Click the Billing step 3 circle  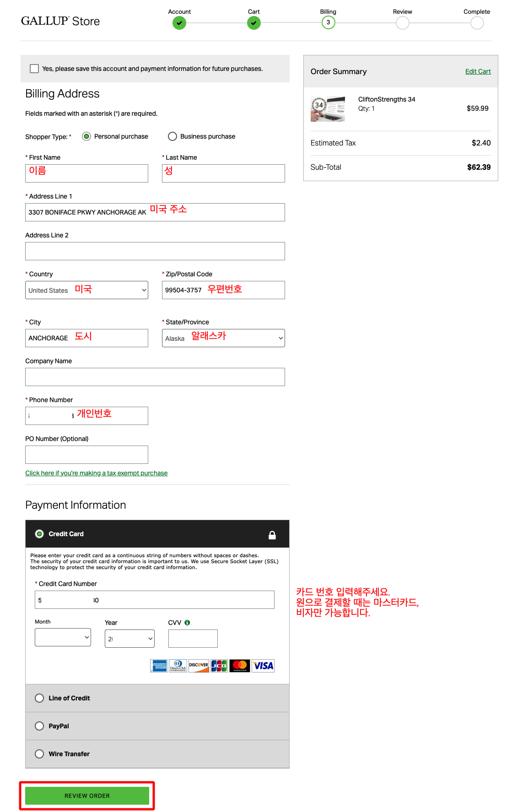328,22
